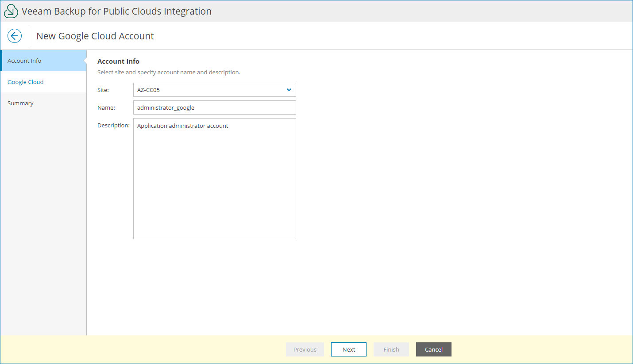Click the Site dropdown chevron arrow
The height and width of the screenshot is (364, 633).
point(289,90)
